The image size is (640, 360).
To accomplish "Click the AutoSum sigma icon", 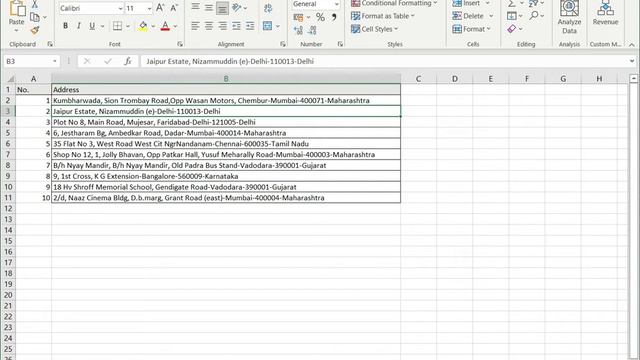I will [511, 4].
